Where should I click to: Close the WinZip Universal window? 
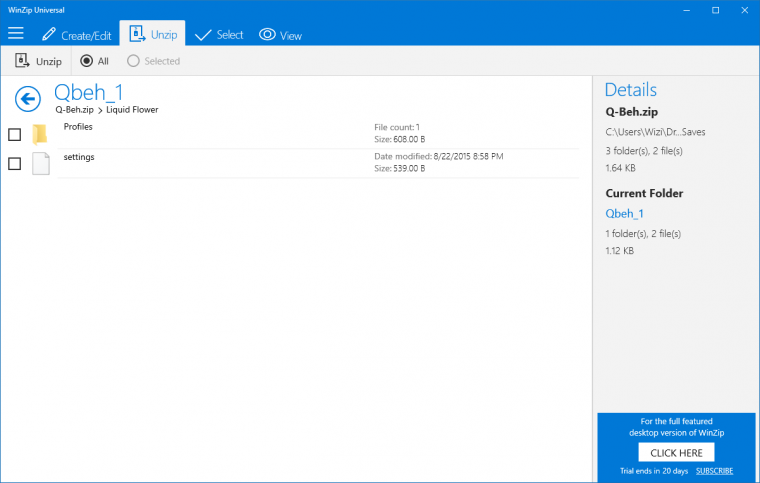[x=744, y=10]
